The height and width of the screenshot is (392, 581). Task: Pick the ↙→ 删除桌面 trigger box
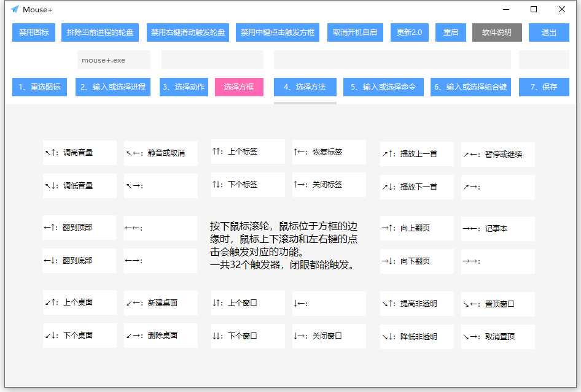pyautogui.click(x=161, y=336)
